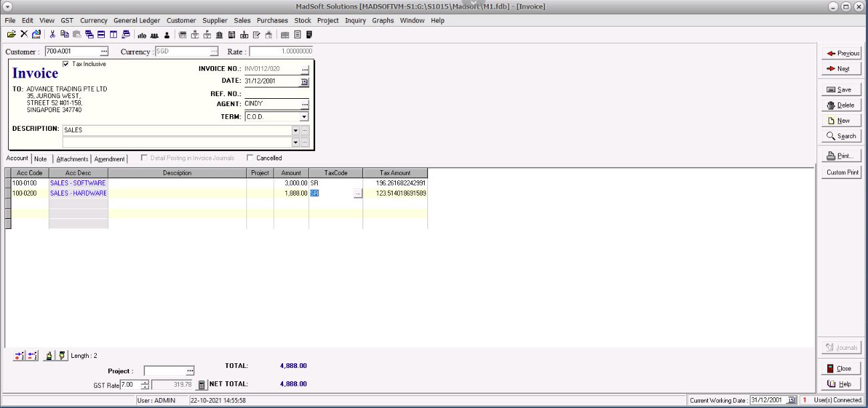This screenshot has height=408, width=868.
Task: Click the Tax Amount column header
Action: coord(395,173)
